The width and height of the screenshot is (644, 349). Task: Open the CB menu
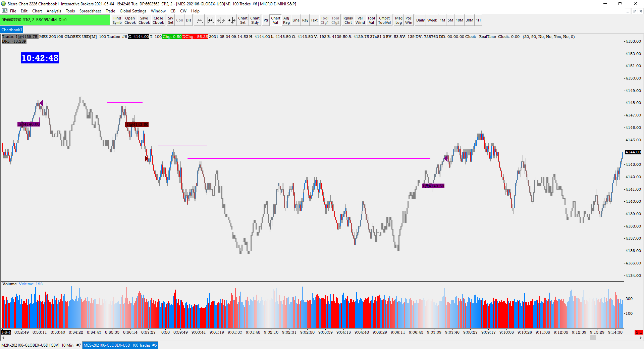[173, 11]
